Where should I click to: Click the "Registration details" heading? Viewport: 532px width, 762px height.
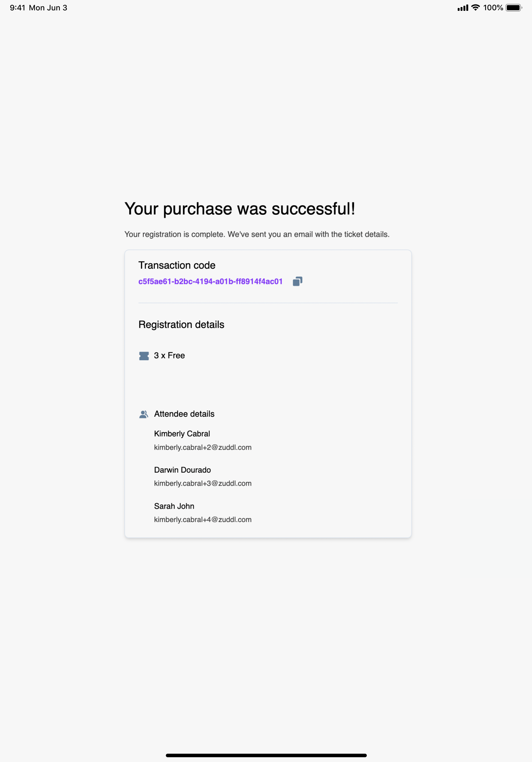[181, 324]
